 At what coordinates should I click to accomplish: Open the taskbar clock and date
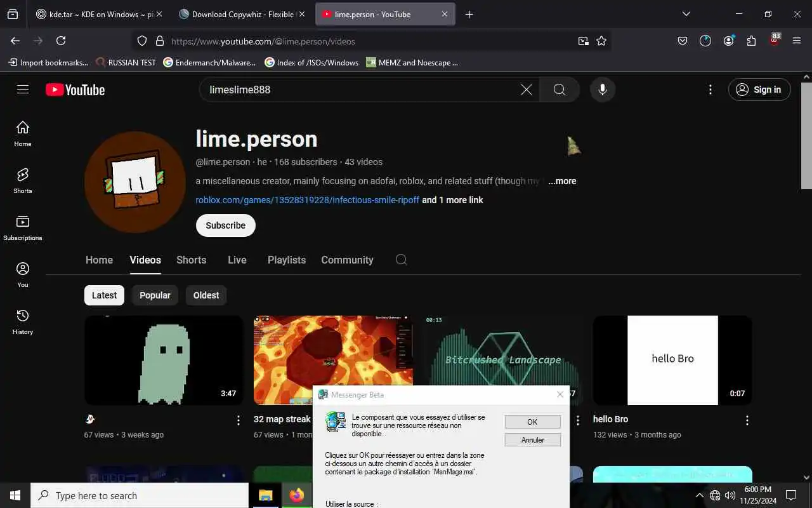pyautogui.click(x=757, y=495)
